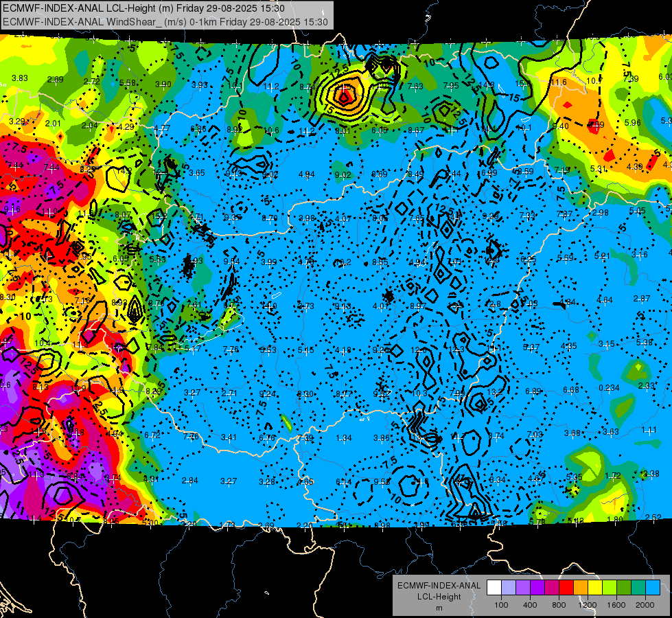Image resolution: width=672 pixels, height=618 pixels.
Task: Click the map value 3.65
Action: coord(197,173)
